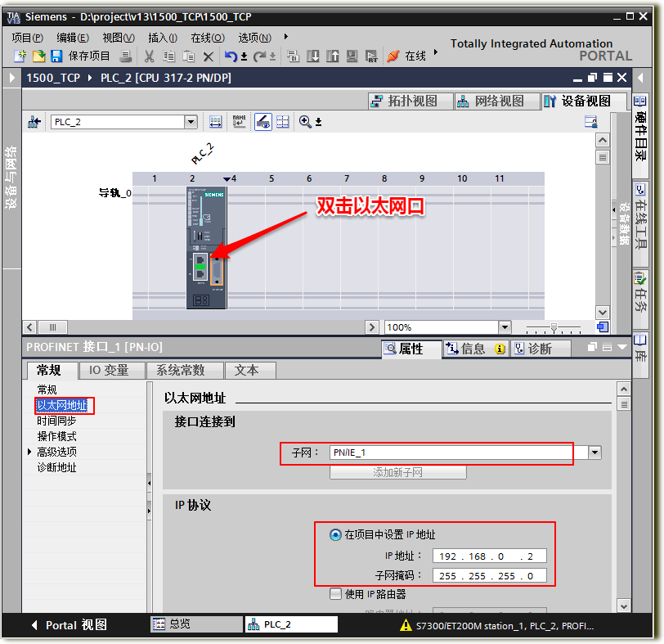Click the device data panel icon at toolbar right
The width and height of the screenshot is (664, 644).
click(x=590, y=122)
